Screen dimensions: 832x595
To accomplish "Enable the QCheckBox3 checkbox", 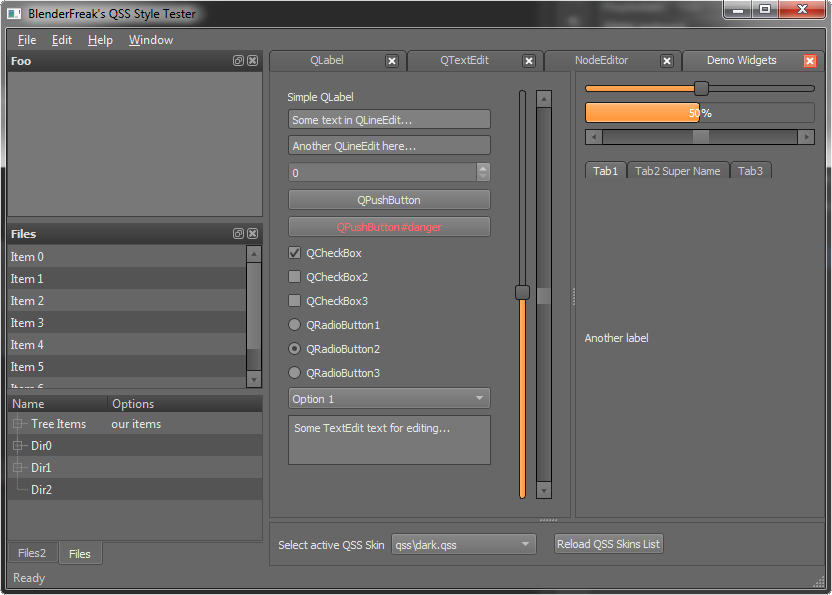I will 294,301.
